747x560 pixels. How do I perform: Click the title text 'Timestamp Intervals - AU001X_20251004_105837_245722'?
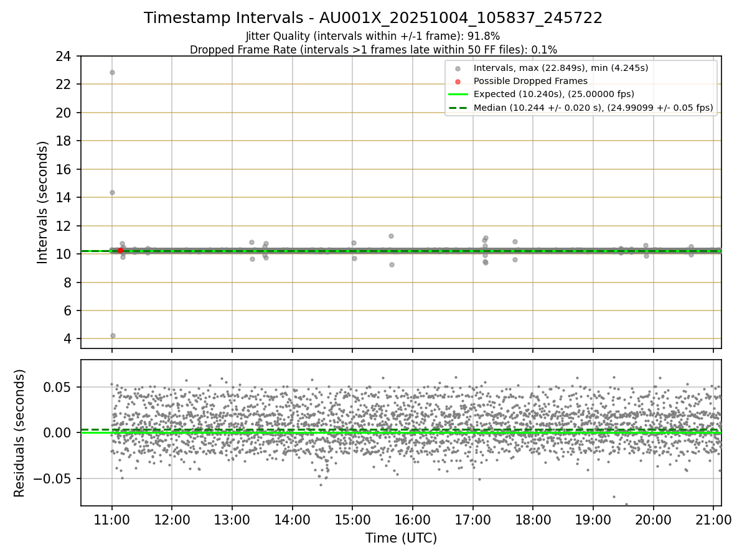373,18
